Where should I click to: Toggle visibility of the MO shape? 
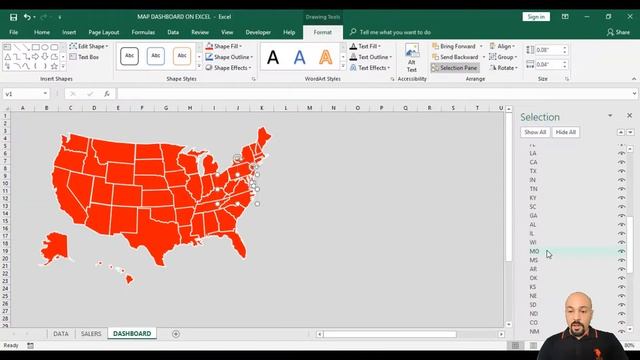tap(621, 251)
